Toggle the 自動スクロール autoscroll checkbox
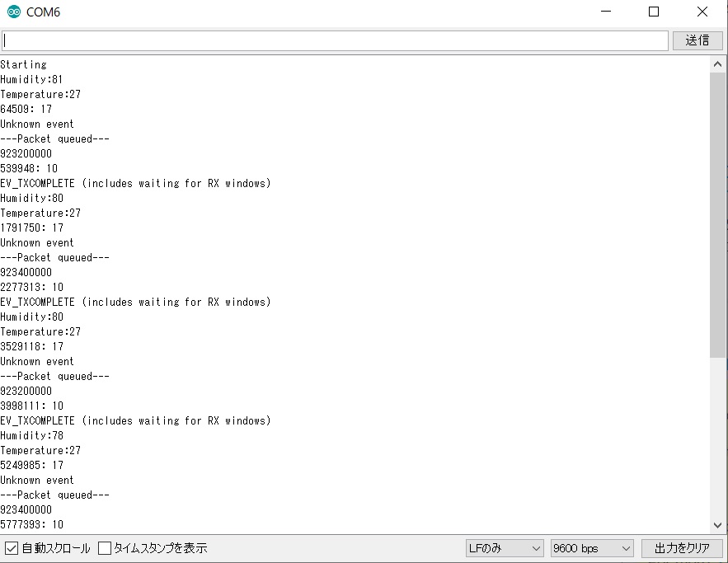728x563 pixels. (x=12, y=548)
